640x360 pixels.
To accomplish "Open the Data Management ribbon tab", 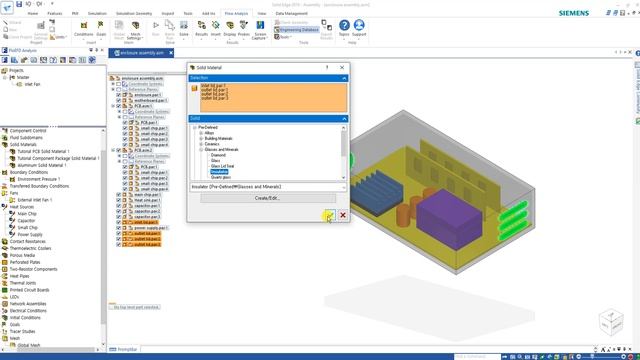I will [291, 13].
